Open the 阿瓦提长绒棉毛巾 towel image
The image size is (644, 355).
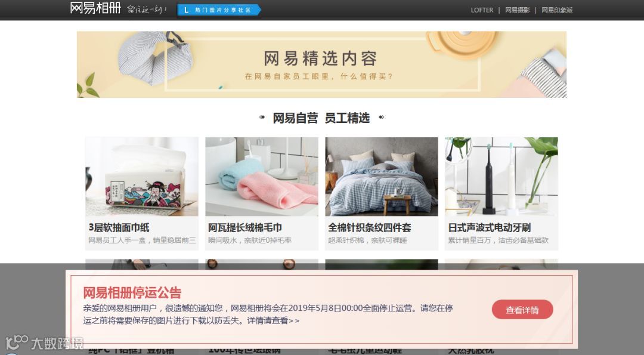[262, 177]
